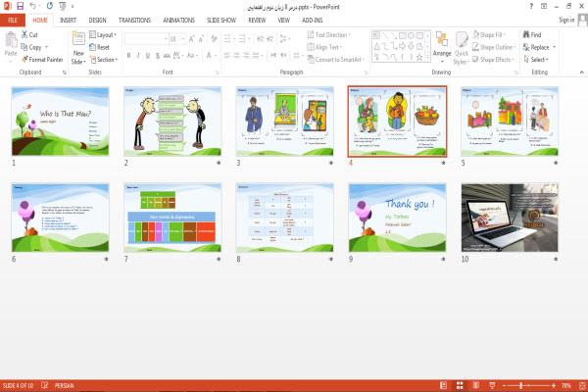Switch to the TRANSITIONS tab
Viewport: 588px width, 392px height.
[134, 20]
